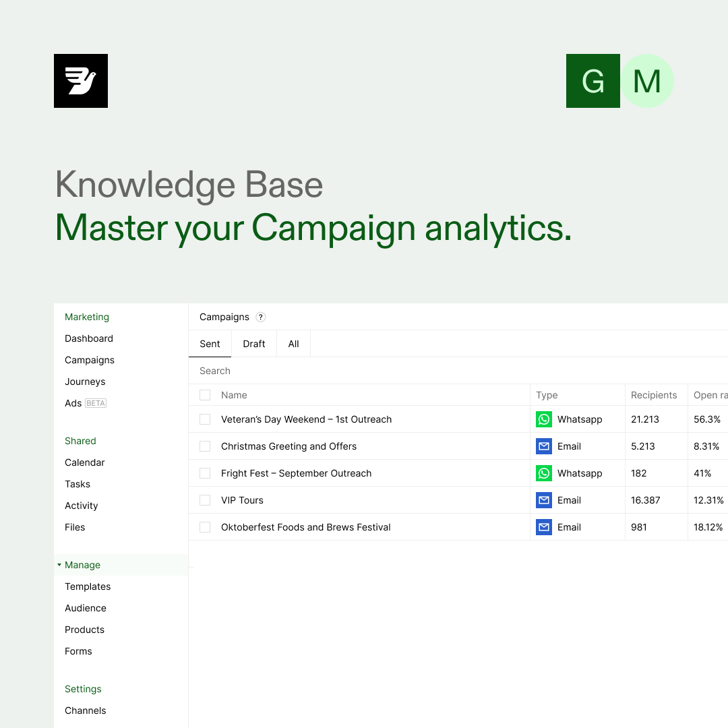728x728 pixels.
Task: Open the help icon next to Campaigns
Action: (261, 317)
